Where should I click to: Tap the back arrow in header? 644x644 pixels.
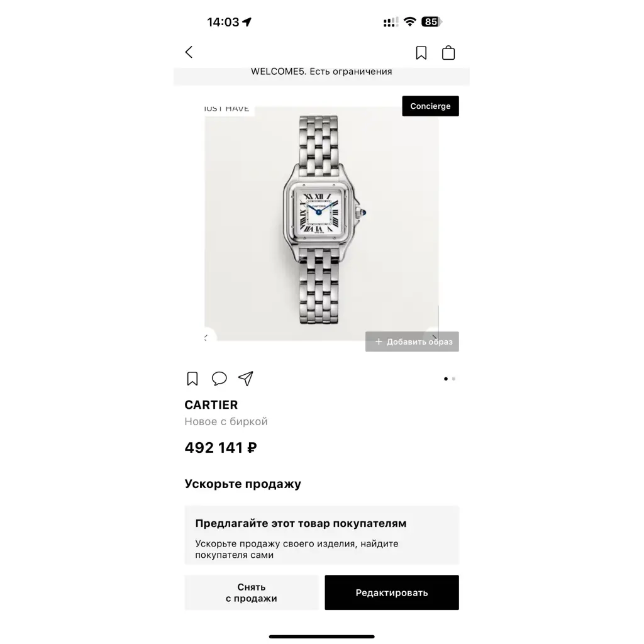[189, 52]
